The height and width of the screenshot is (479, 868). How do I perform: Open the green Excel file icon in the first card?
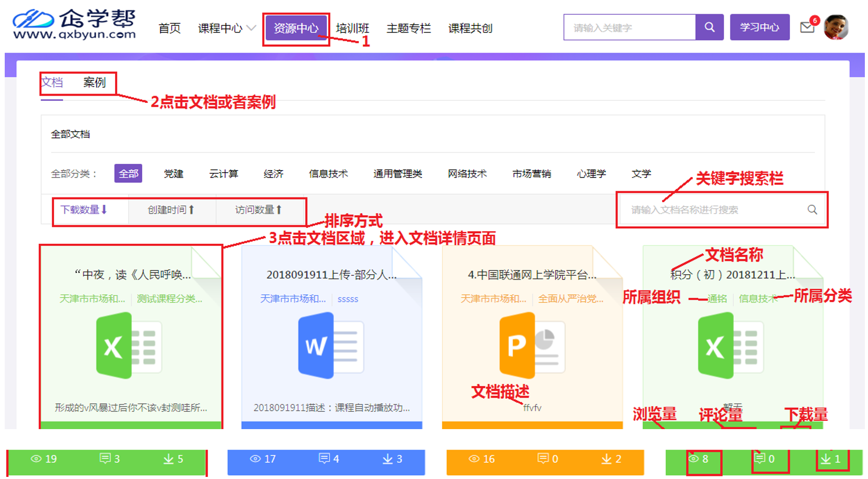pos(129,345)
